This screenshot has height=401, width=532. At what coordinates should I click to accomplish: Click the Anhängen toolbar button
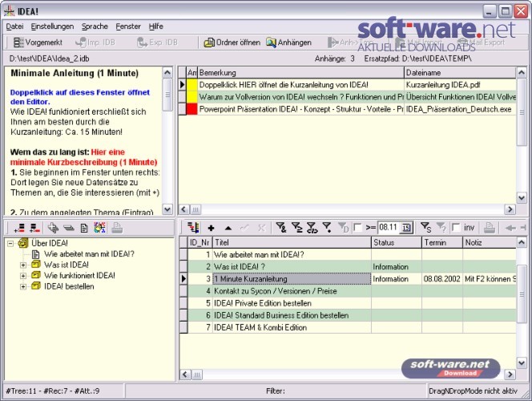(x=288, y=43)
